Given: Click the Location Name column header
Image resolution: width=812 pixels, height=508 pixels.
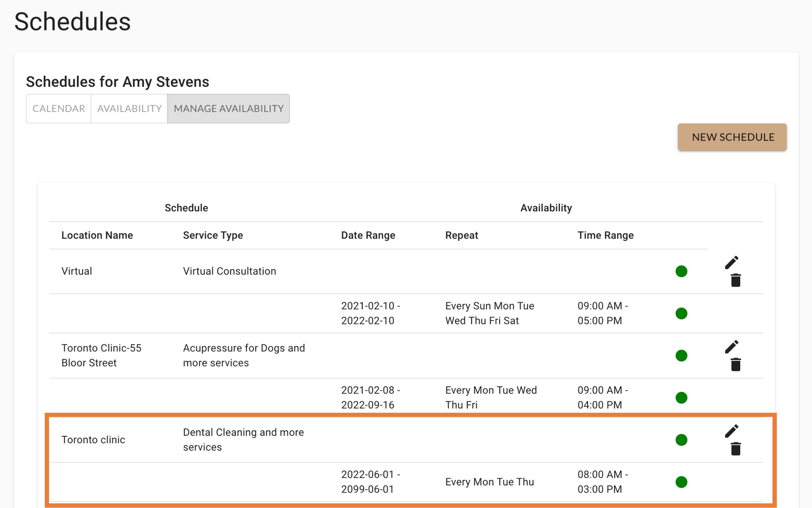Looking at the screenshot, I should coord(97,235).
